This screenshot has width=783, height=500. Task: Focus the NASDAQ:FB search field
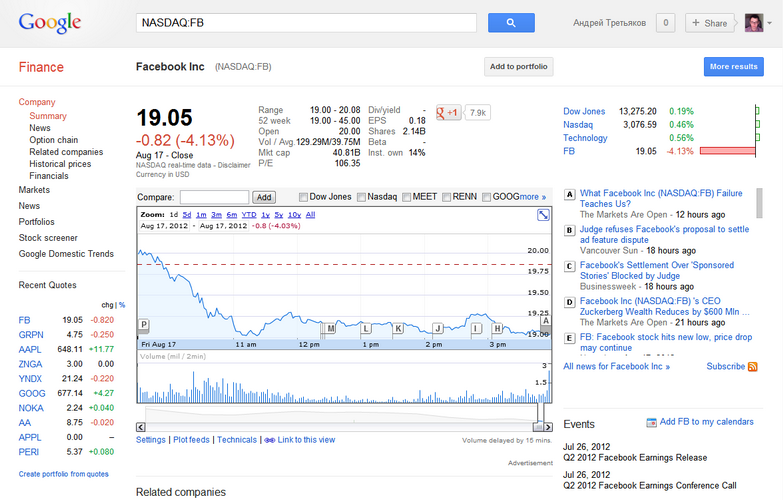click(x=306, y=22)
